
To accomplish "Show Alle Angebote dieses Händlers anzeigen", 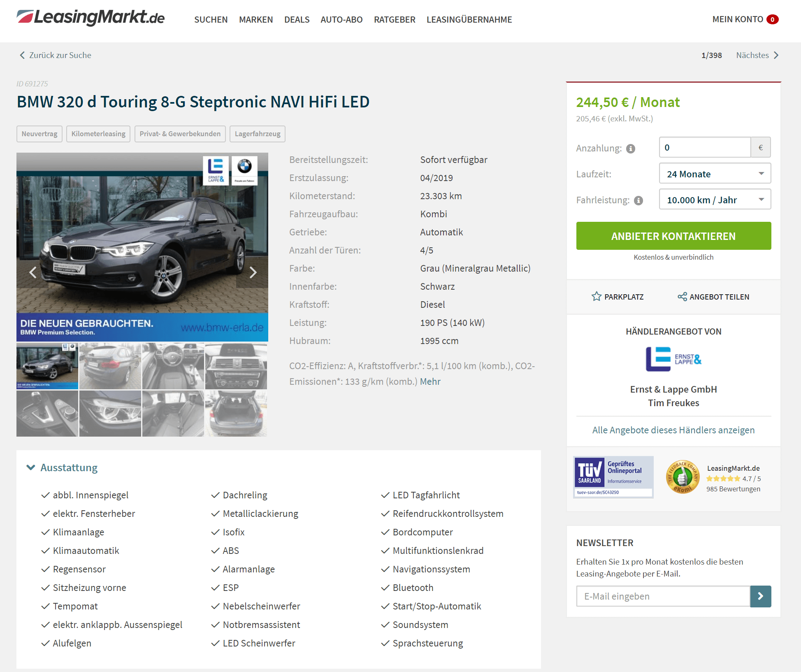I will tap(673, 430).
